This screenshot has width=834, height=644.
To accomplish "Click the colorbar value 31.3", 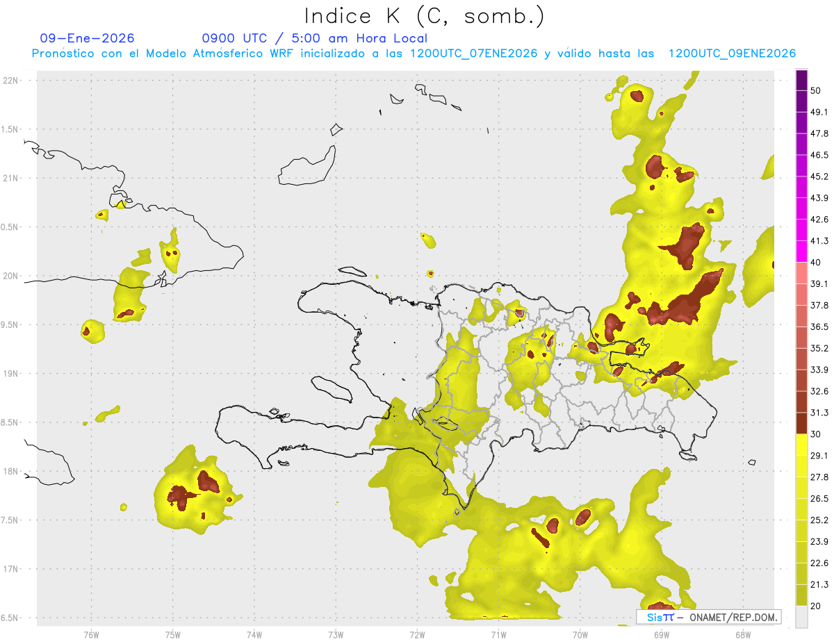I will [x=819, y=413].
